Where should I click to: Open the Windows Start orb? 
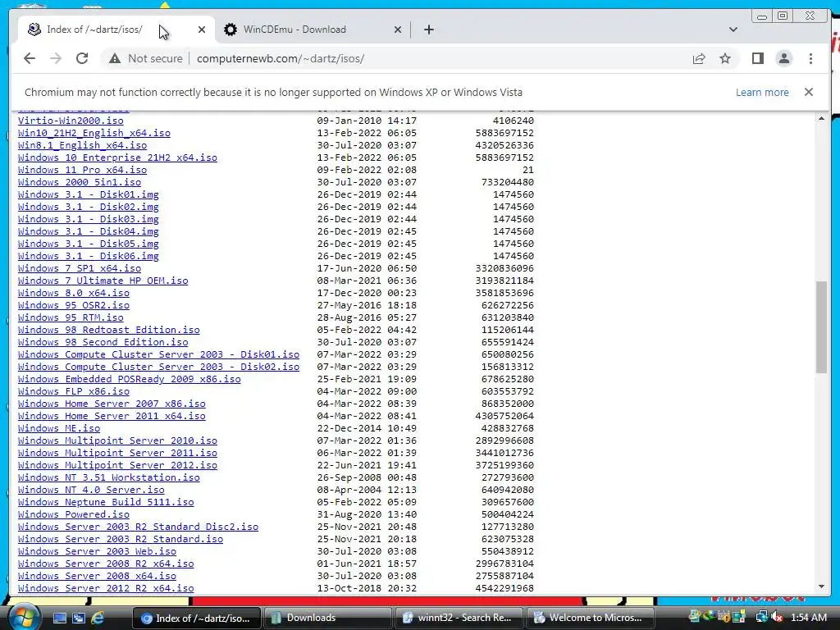pyautogui.click(x=24, y=617)
